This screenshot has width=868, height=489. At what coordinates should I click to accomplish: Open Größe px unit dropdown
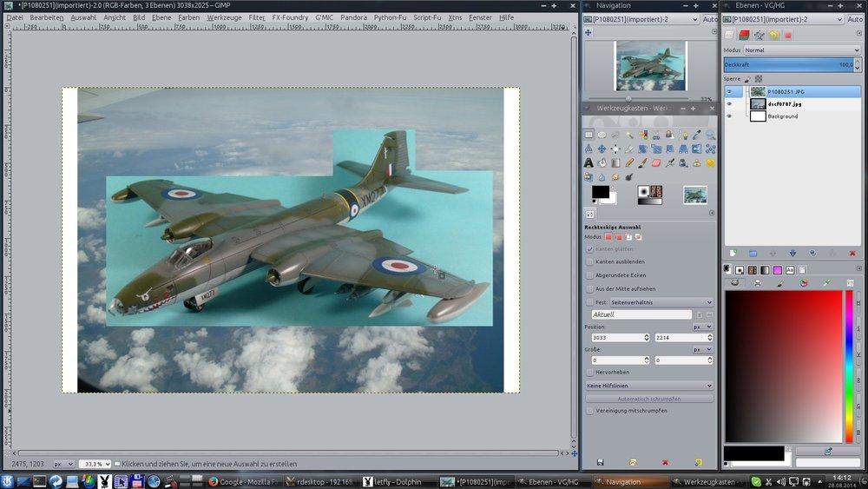pyautogui.click(x=702, y=349)
